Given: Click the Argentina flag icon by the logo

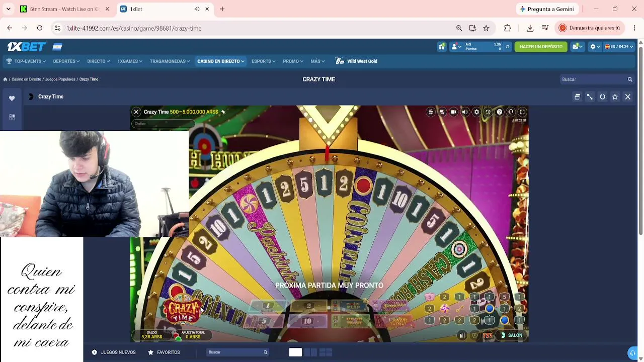Looking at the screenshot, I should click(57, 47).
